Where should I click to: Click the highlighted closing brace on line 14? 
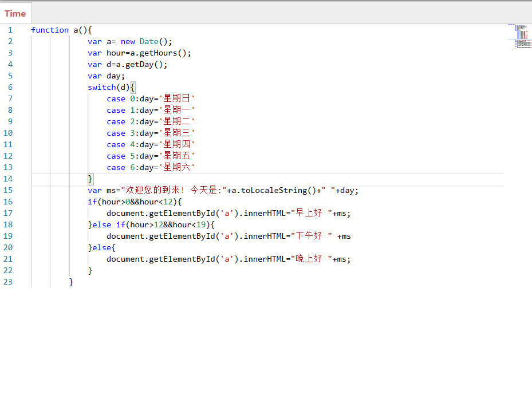(90, 179)
